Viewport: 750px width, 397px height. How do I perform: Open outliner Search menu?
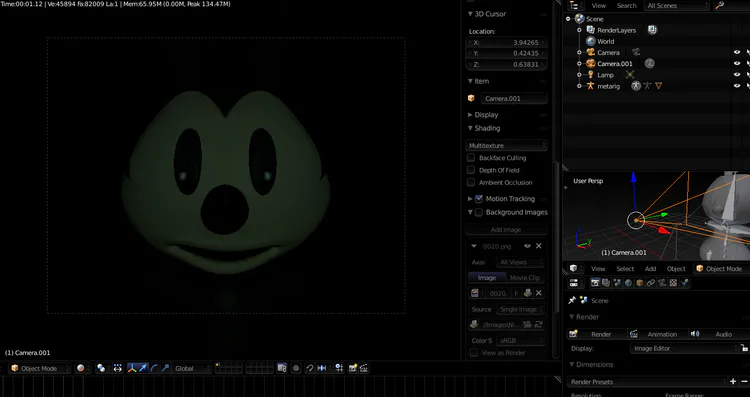click(x=627, y=5)
